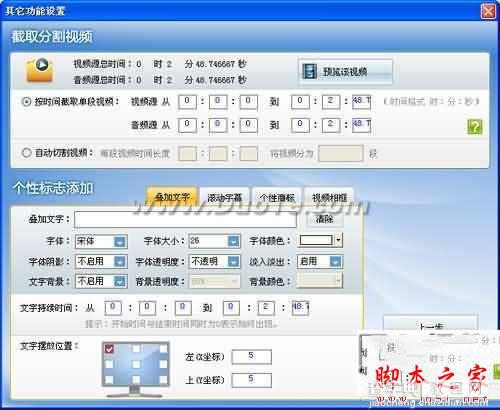Click auto-cut segment length minute field
The height and width of the screenshot is (410, 500).
tap(218, 153)
